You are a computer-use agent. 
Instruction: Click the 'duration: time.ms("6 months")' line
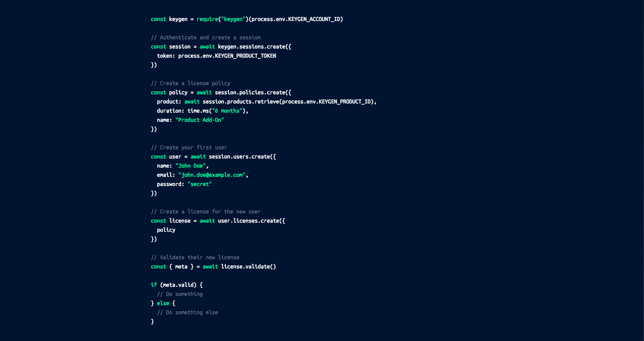(x=203, y=111)
